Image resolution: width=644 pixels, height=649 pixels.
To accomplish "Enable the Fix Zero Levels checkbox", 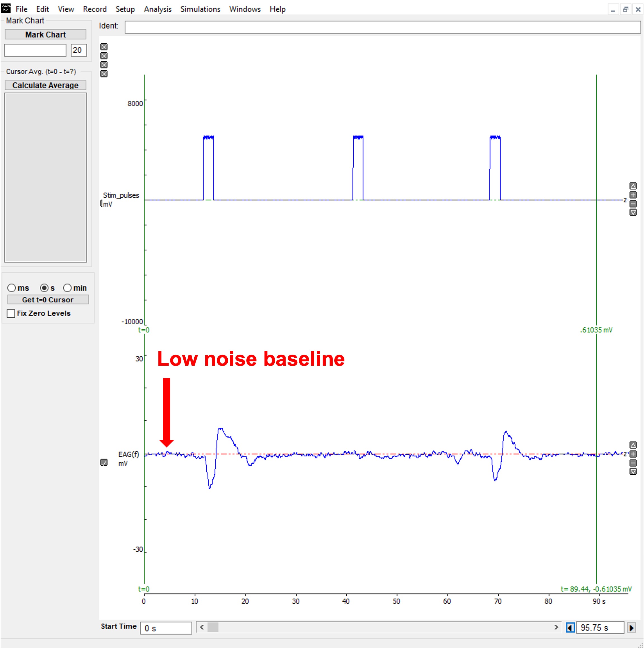I will (11, 313).
